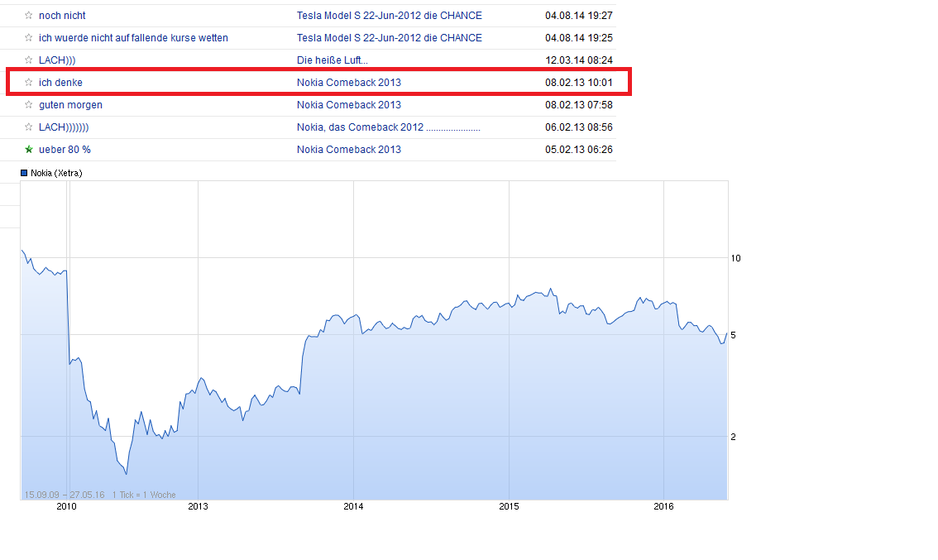Click the blue Nokia (Xetra) legend square
The width and height of the screenshot is (938, 560).
pos(24,173)
